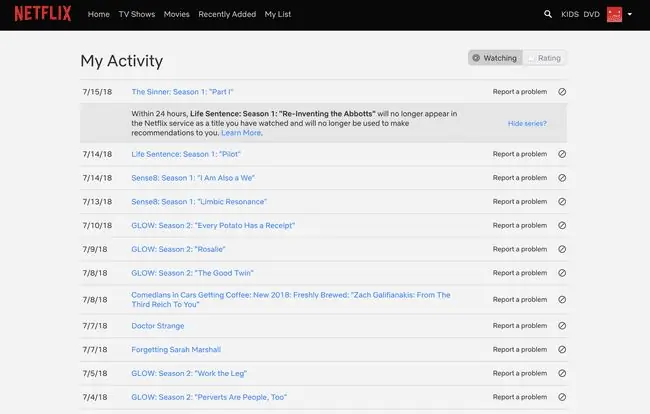
Task: Switch to the Rating view
Action: pos(545,58)
